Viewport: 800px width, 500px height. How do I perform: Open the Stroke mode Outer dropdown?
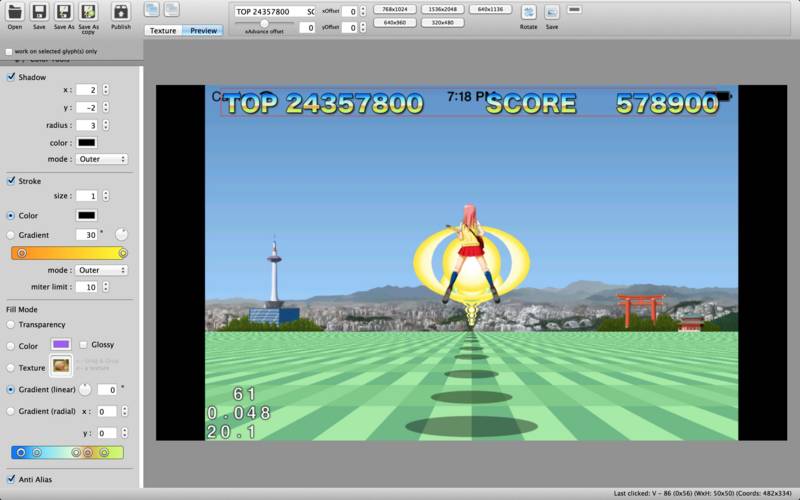(x=102, y=270)
